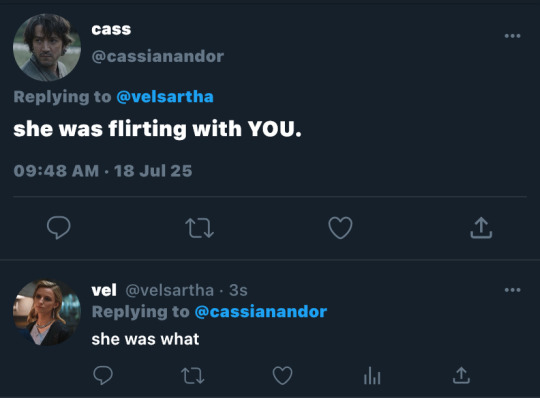
Task: Retweet vel's reply
Action: pos(193,376)
